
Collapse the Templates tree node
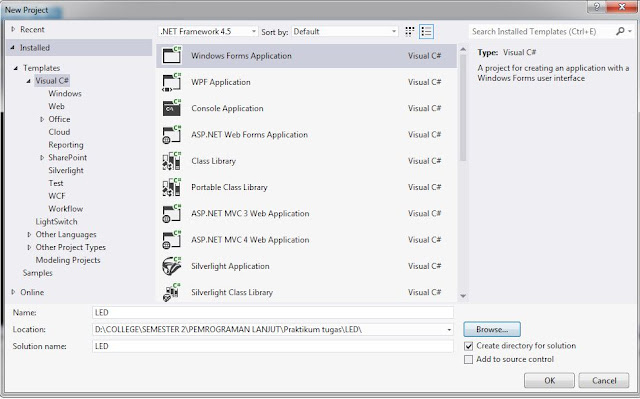coord(16,68)
